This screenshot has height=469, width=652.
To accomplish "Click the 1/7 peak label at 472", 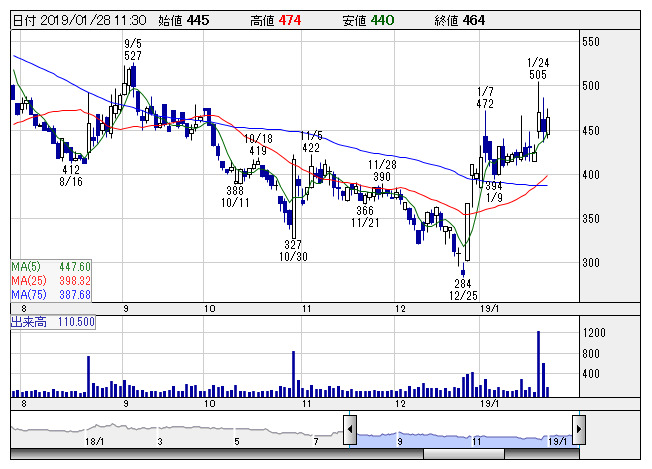I will point(485,97).
